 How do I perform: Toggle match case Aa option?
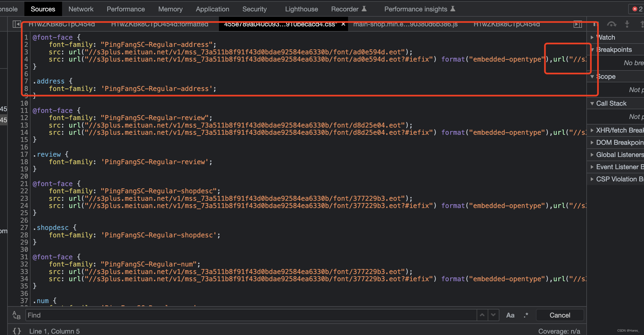510,315
